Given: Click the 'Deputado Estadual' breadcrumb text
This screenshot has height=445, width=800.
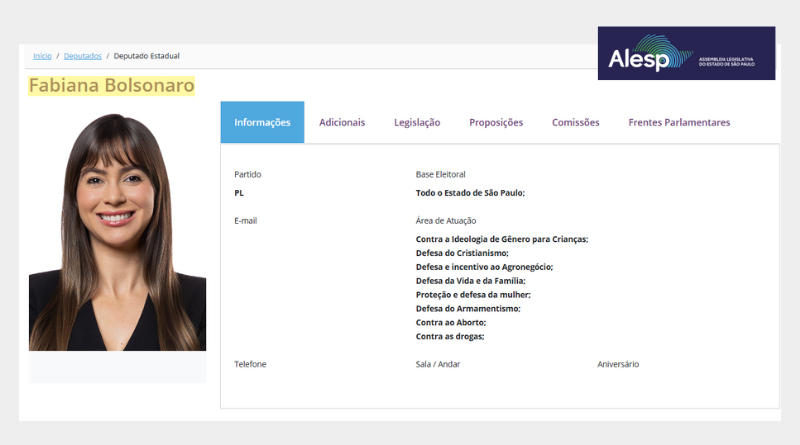Looking at the screenshot, I should click(146, 56).
